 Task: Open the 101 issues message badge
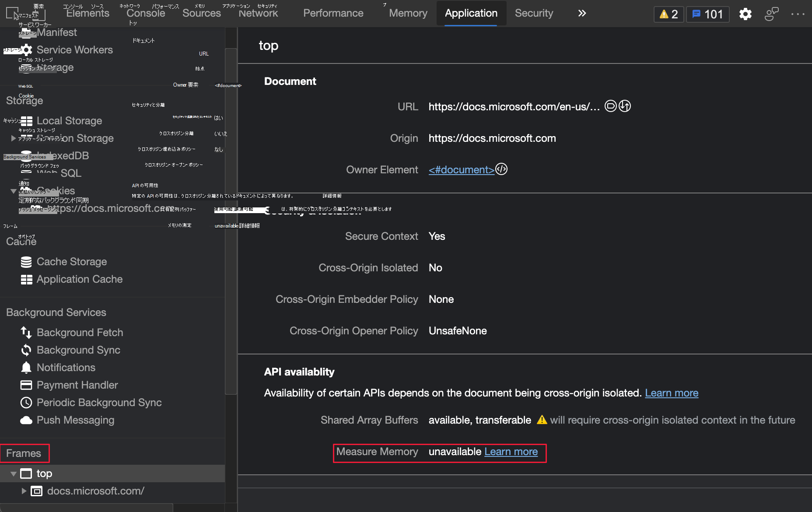(x=707, y=14)
